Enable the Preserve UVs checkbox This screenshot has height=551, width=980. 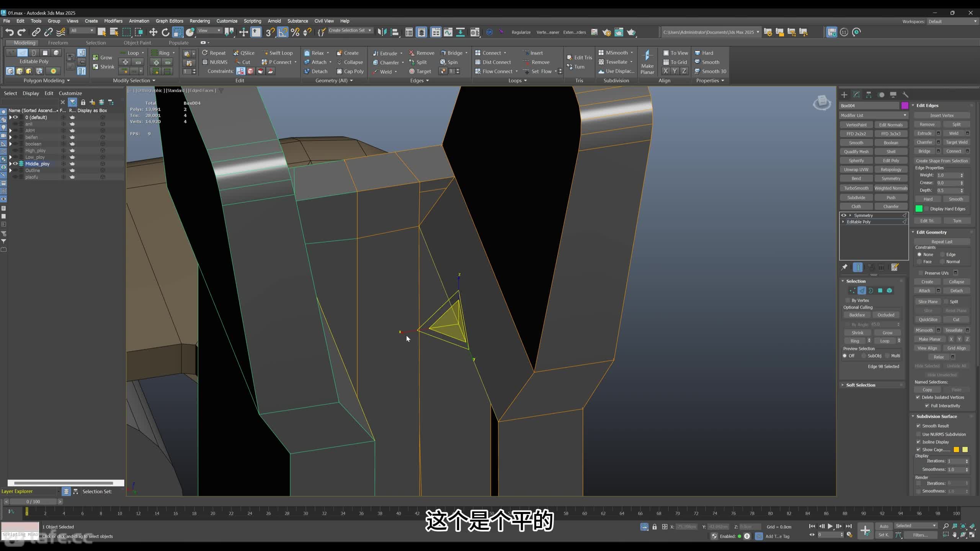[x=920, y=273]
